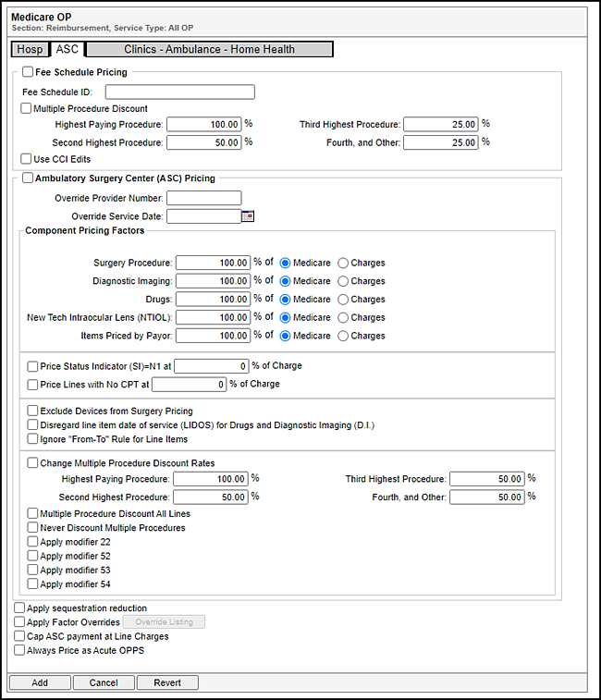Viewport: 601px width, 700px height.
Task: Click the Override Provider Number field
Action: click(204, 198)
